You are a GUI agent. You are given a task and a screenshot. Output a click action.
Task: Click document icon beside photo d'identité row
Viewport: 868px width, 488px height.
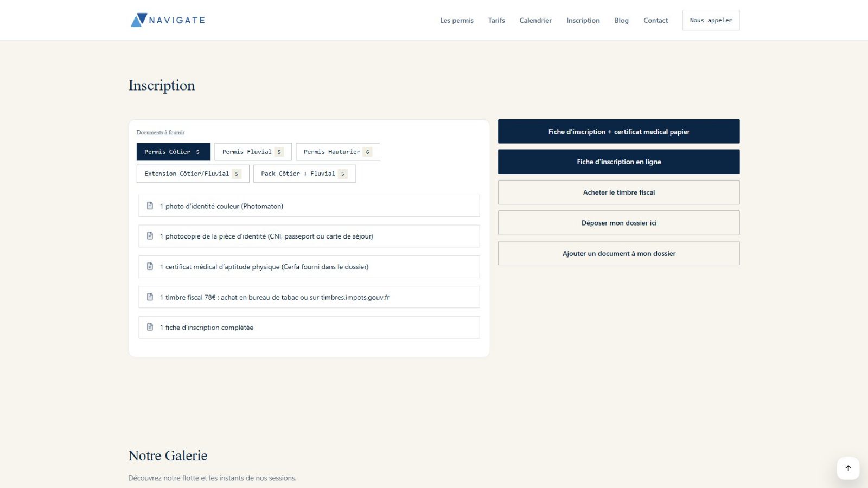150,206
